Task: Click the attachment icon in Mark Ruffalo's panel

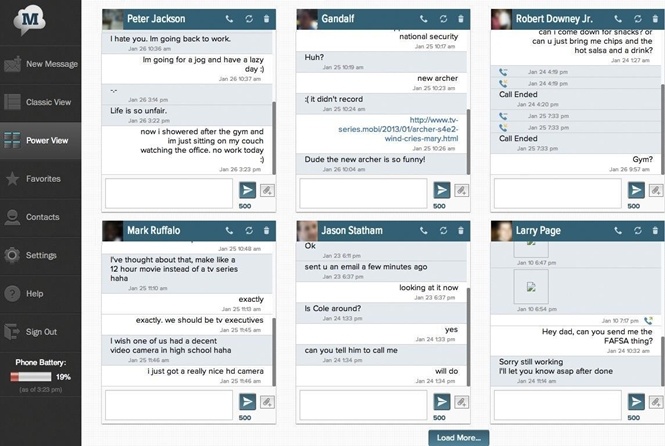Action: coord(268,402)
